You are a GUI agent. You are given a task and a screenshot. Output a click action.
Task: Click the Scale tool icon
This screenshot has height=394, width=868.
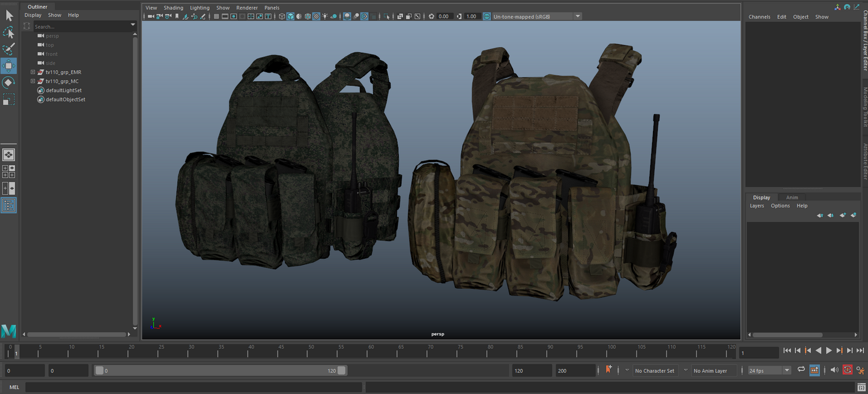pyautogui.click(x=8, y=99)
